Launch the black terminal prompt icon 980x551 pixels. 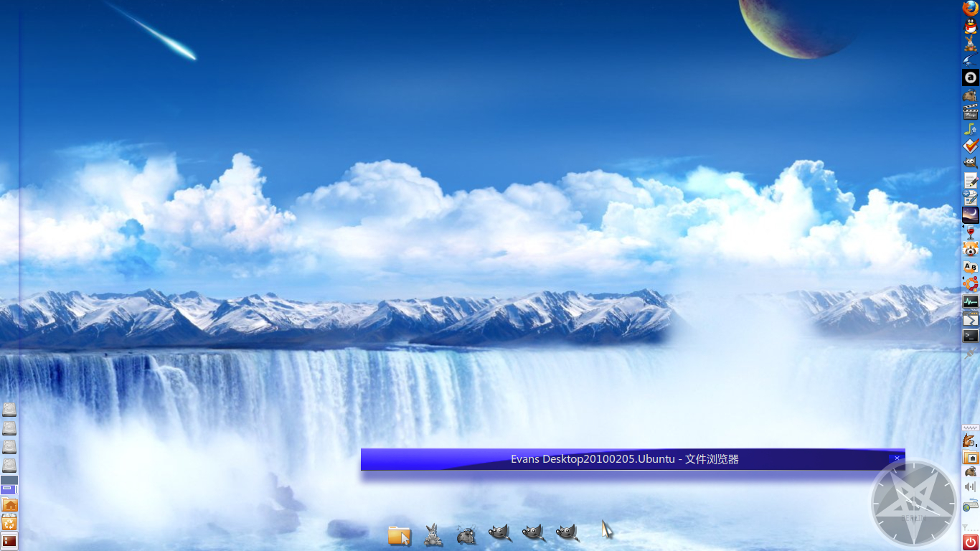[x=971, y=335]
